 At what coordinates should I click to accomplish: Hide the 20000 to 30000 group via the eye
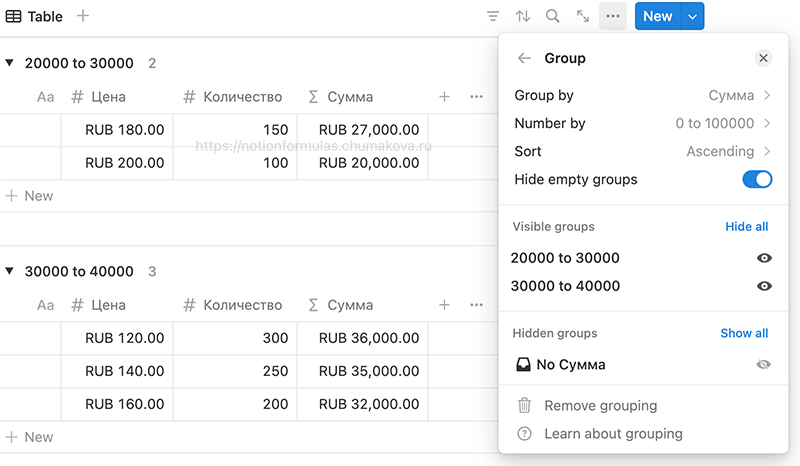[764, 258]
